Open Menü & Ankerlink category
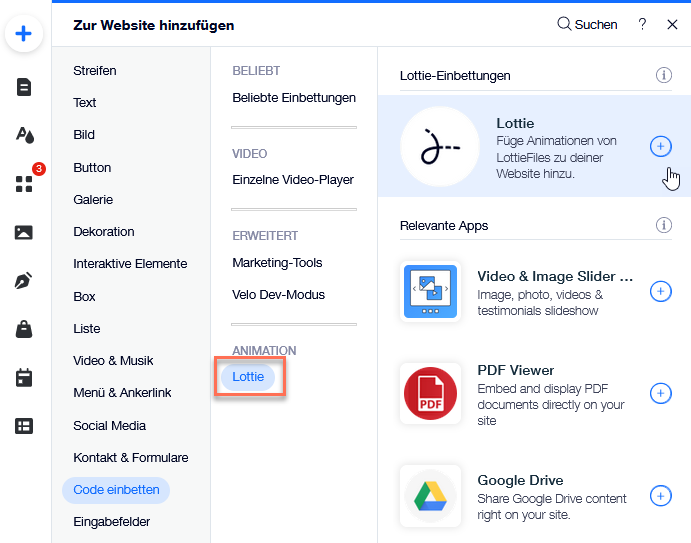Screen dimensions: 691x543 (x=122, y=393)
